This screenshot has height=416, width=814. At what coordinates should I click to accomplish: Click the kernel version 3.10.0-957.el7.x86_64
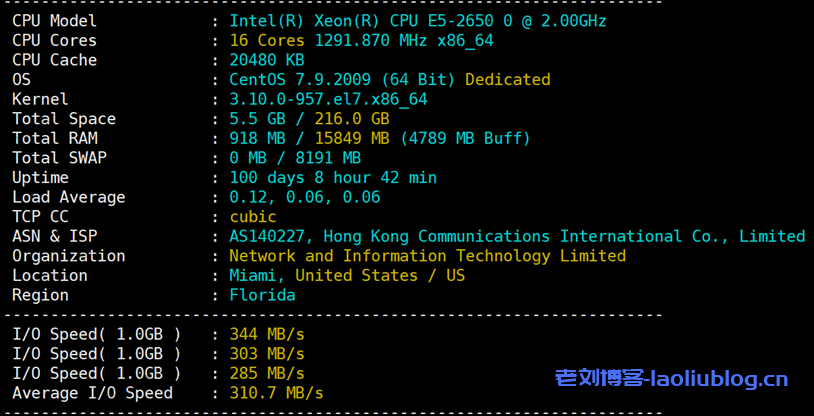point(328,99)
